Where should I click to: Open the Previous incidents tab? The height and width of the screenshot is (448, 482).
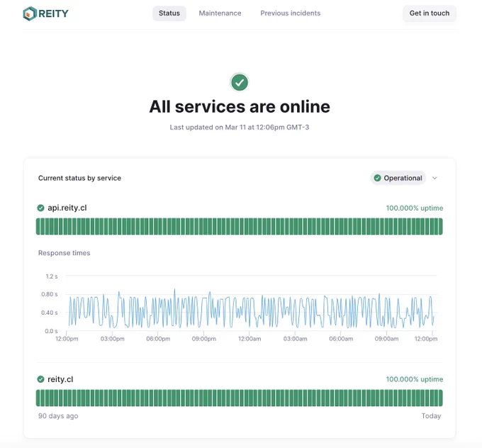(x=290, y=13)
